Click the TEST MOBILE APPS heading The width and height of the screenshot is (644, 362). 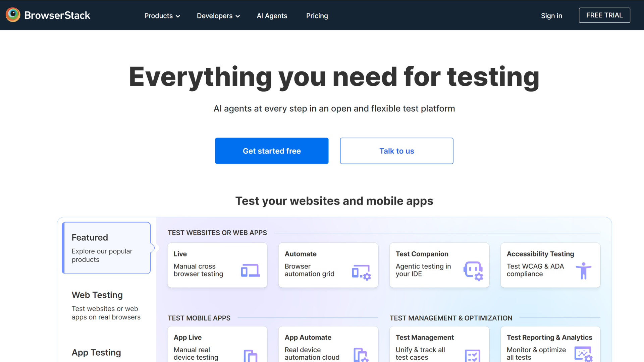pyautogui.click(x=199, y=318)
